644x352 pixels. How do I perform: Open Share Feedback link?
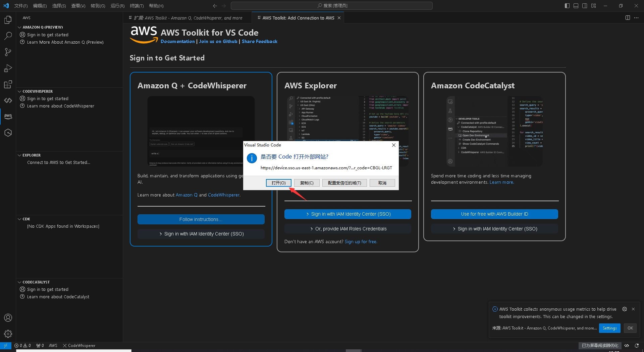pyautogui.click(x=260, y=41)
